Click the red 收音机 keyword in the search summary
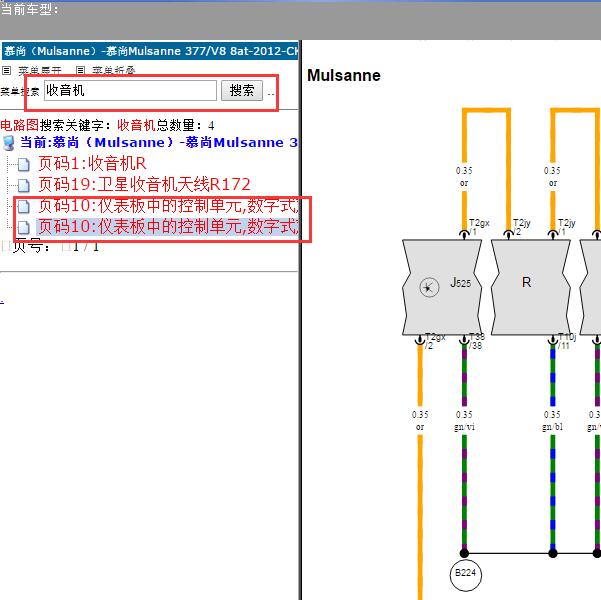 pos(136,125)
